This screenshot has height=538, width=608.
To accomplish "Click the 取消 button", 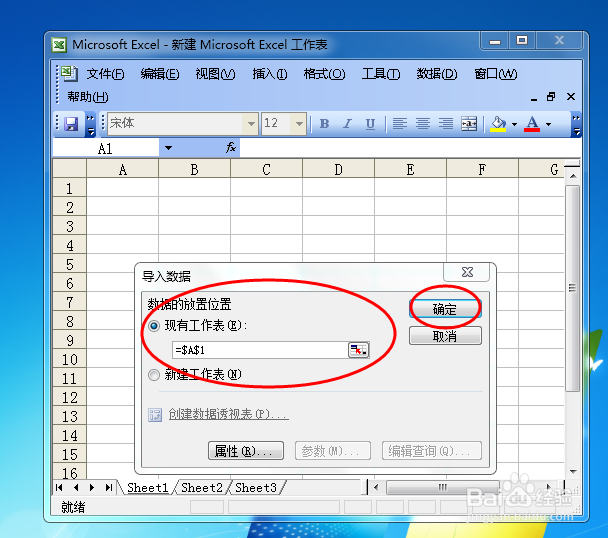I will point(445,336).
